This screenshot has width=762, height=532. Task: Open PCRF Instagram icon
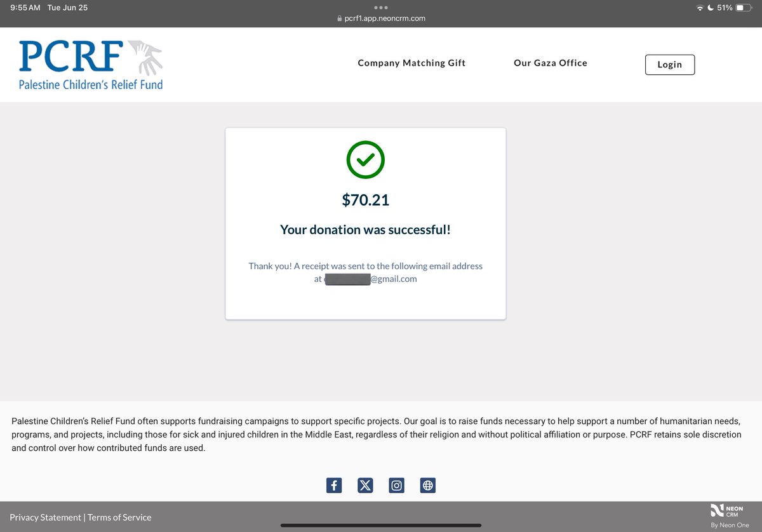pyautogui.click(x=397, y=486)
